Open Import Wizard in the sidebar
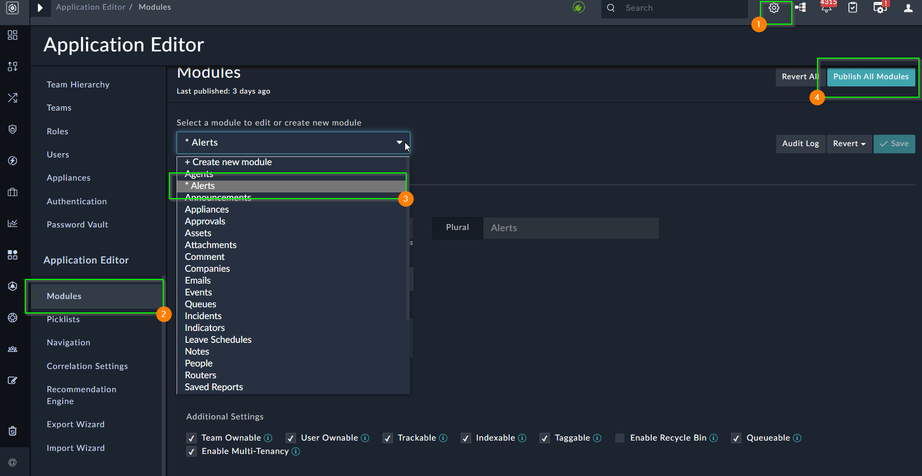Image resolution: width=922 pixels, height=476 pixels. (75, 448)
